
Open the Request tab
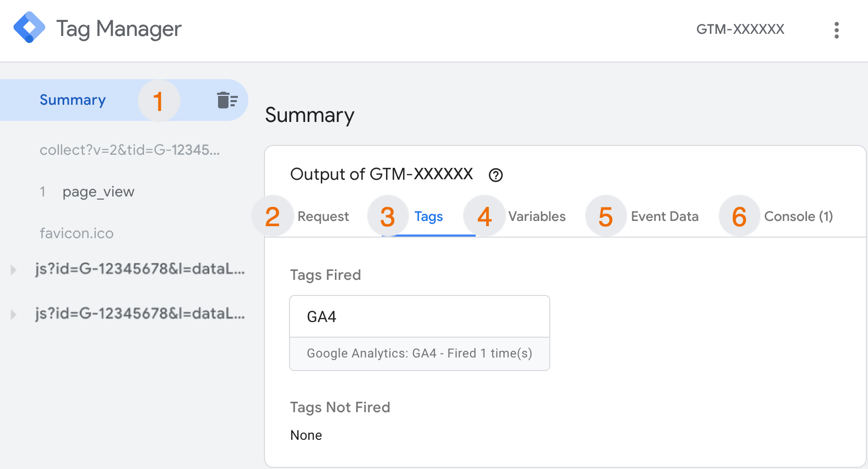323,216
